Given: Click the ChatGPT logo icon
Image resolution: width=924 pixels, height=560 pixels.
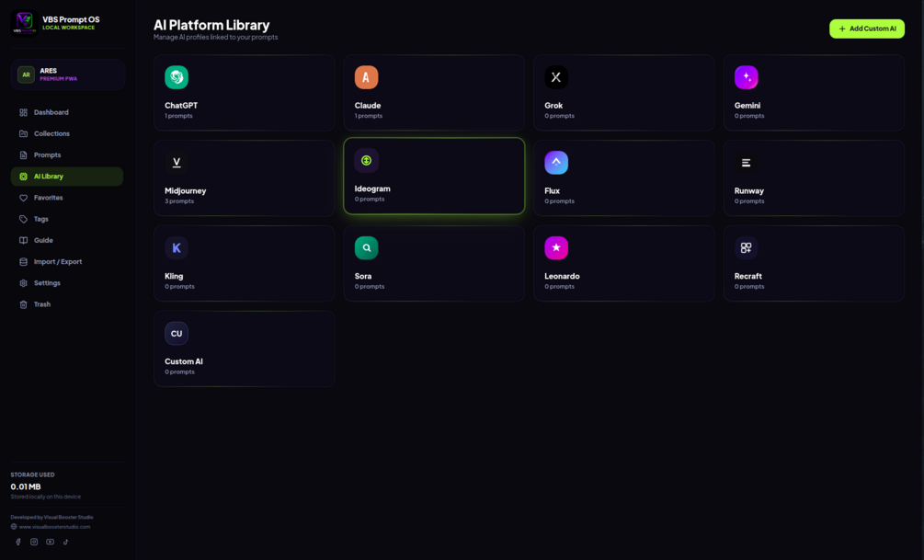Looking at the screenshot, I should 177,77.
